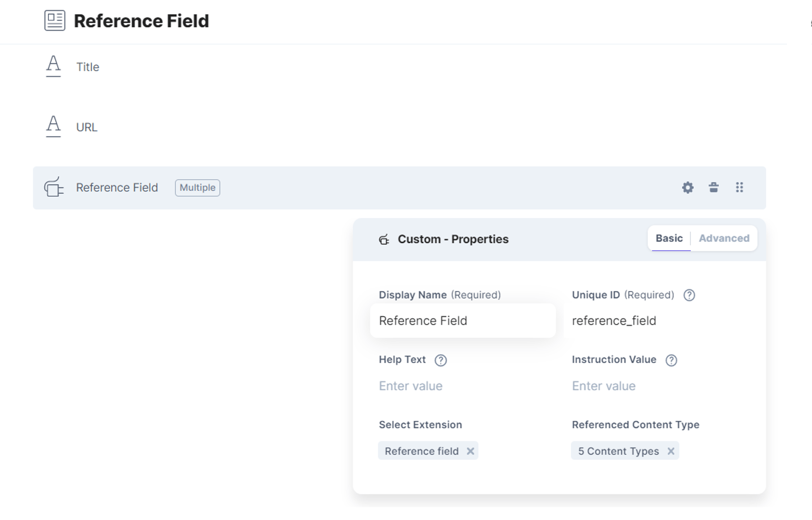Click the Display Name input field
This screenshot has width=812, height=520.
click(462, 320)
